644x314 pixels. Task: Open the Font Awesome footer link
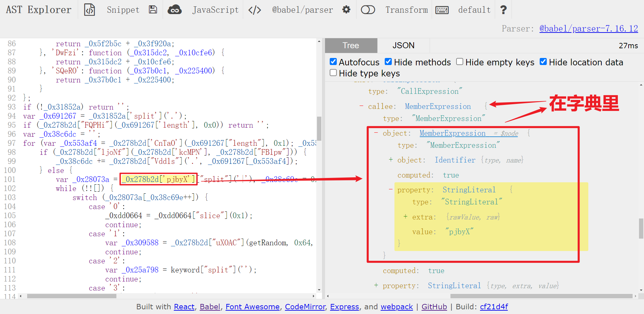pyautogui.click(x=253, y=307)
